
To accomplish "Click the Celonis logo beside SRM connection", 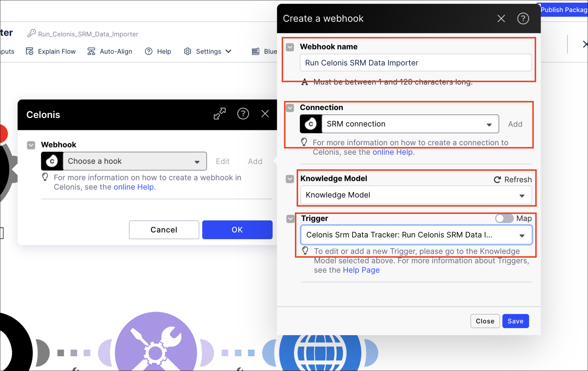I will [x=311, y=124].
